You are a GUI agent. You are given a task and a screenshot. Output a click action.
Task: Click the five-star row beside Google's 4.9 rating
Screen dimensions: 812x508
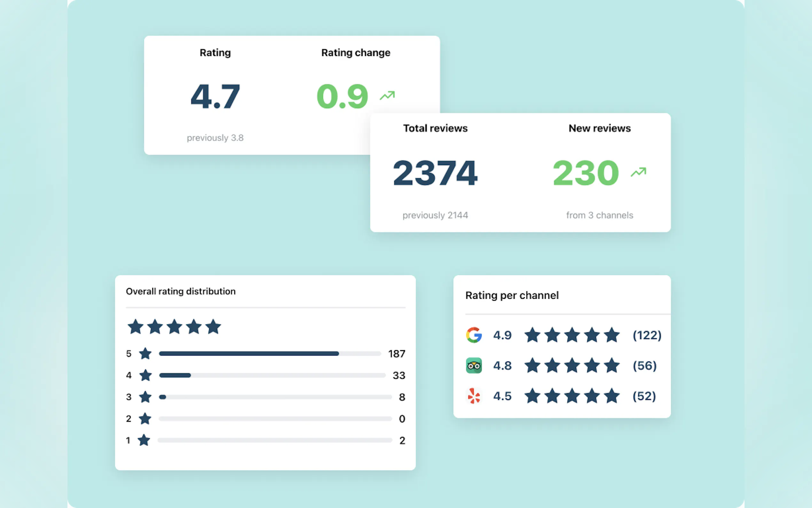point(572,335)
